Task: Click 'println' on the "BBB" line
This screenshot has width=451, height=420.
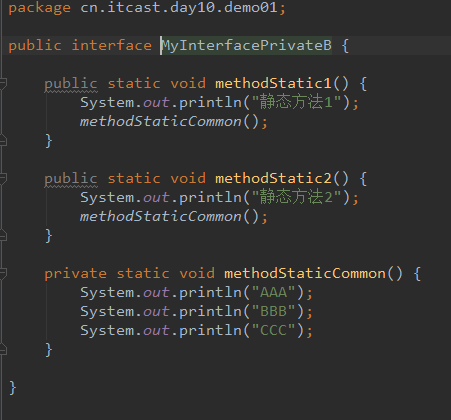Action: coord(210,312)
